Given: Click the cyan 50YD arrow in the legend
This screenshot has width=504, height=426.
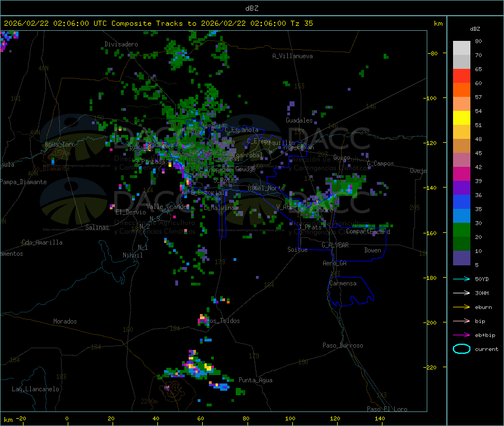Looking at the screenshot, I should [x=461, y=279].
